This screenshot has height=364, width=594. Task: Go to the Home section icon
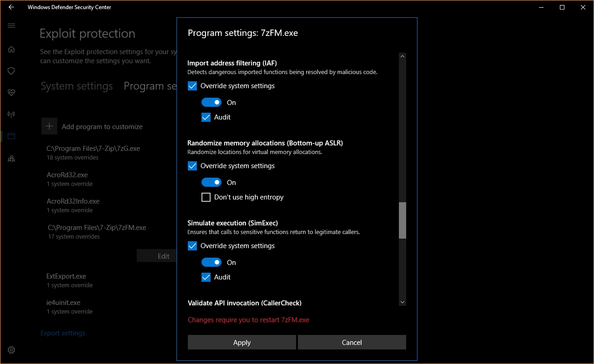click(11, 49)
